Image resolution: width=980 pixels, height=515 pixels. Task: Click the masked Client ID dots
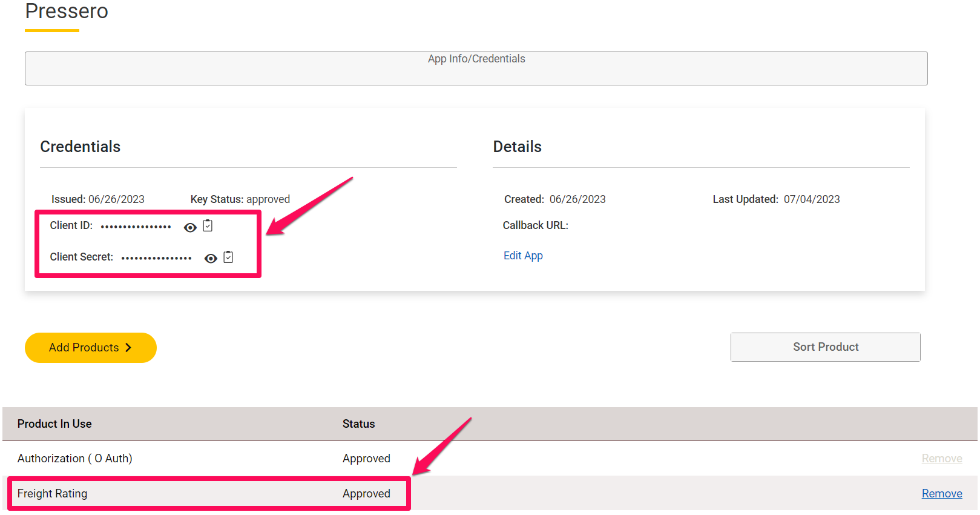[136, 227]
